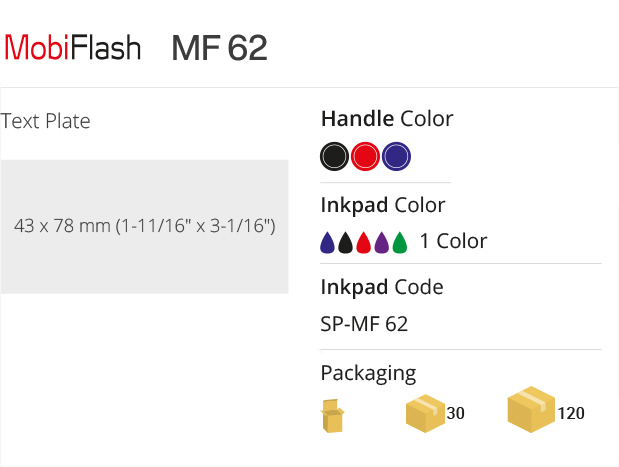Select the red handle color circle

click(365, 156)
